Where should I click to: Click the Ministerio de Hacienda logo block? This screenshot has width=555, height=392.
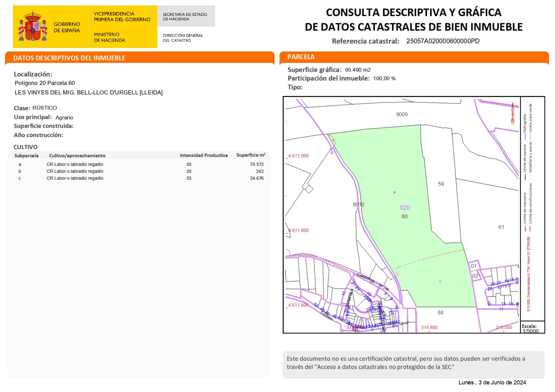[109, 38]
